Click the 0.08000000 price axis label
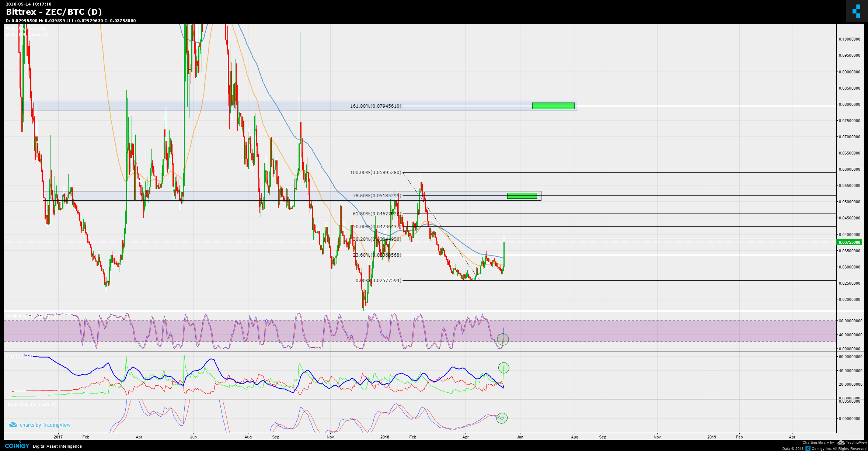868x451 pixels. [x=850, y=104]
